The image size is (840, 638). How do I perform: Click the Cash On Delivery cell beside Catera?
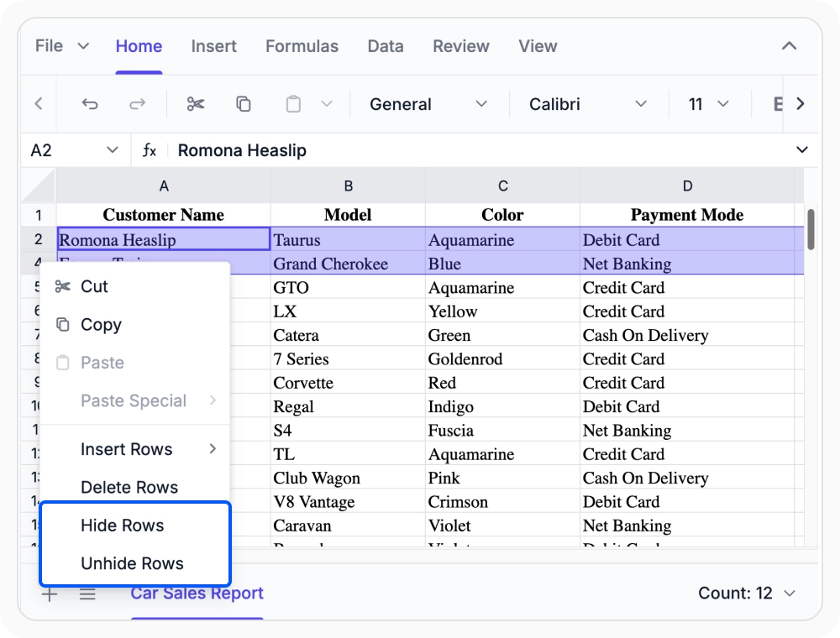687,335
